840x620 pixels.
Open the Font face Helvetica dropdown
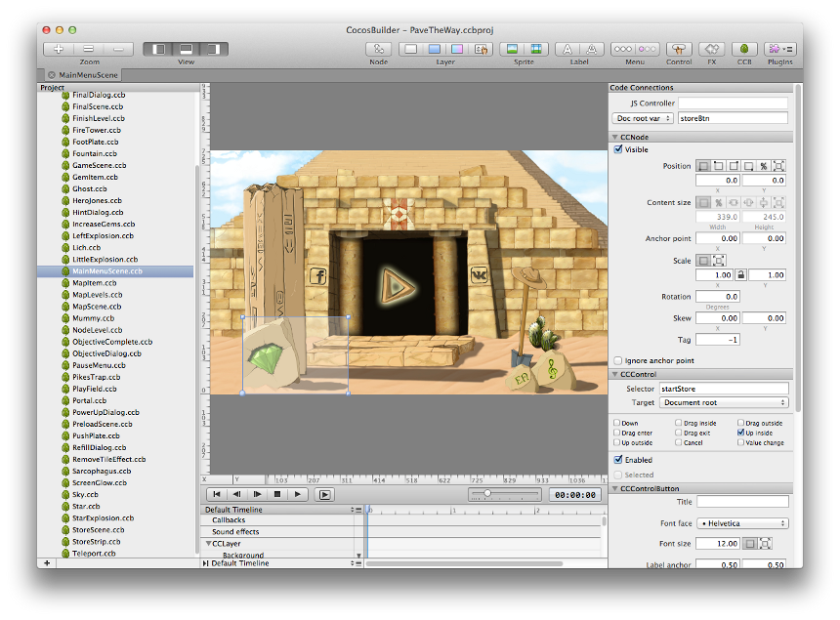click(742, 523)
